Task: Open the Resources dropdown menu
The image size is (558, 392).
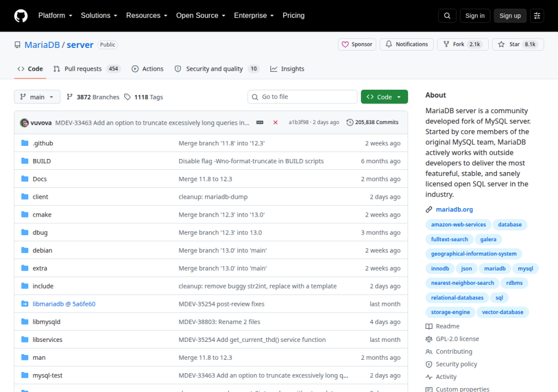Action: pyautogui.click(x=147, y=16)
